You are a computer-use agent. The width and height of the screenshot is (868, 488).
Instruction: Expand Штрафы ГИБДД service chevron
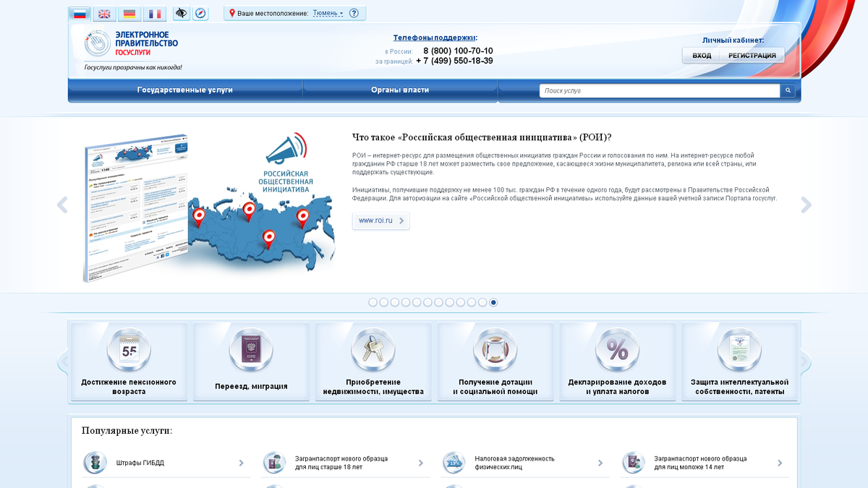tap(242, 463)
